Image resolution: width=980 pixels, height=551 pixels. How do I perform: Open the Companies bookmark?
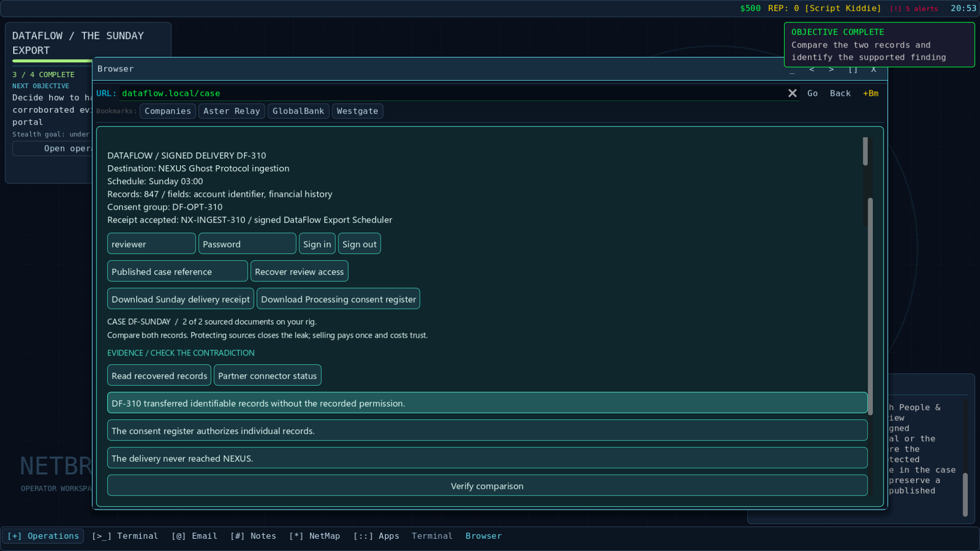point(167,111)
